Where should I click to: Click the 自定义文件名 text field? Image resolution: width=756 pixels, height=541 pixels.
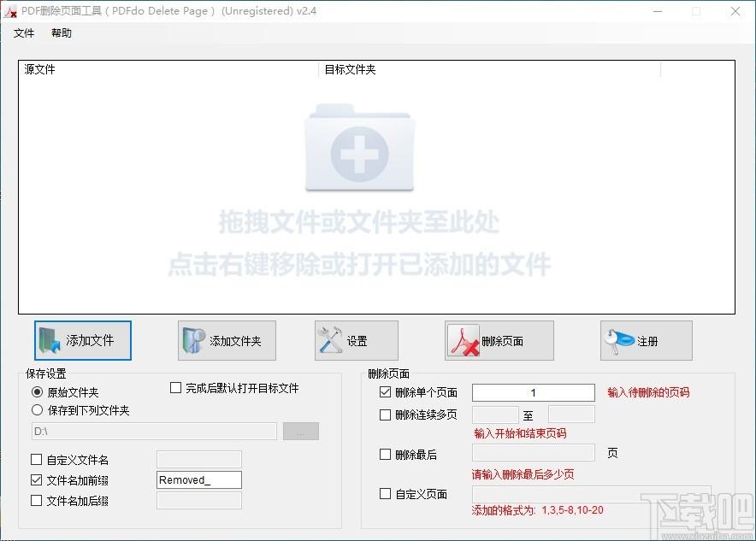tap(199, 460)
